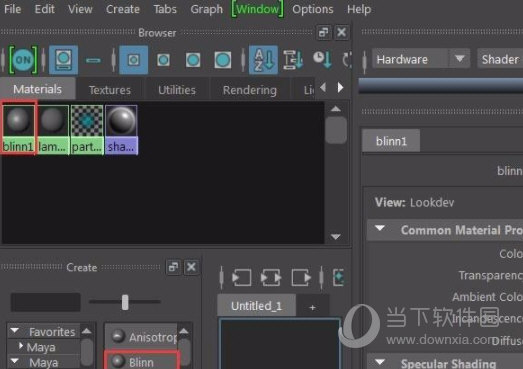Open the Window menu
Image resolution: width=523 pixels, height=369 pixels.
coord(257,9)
